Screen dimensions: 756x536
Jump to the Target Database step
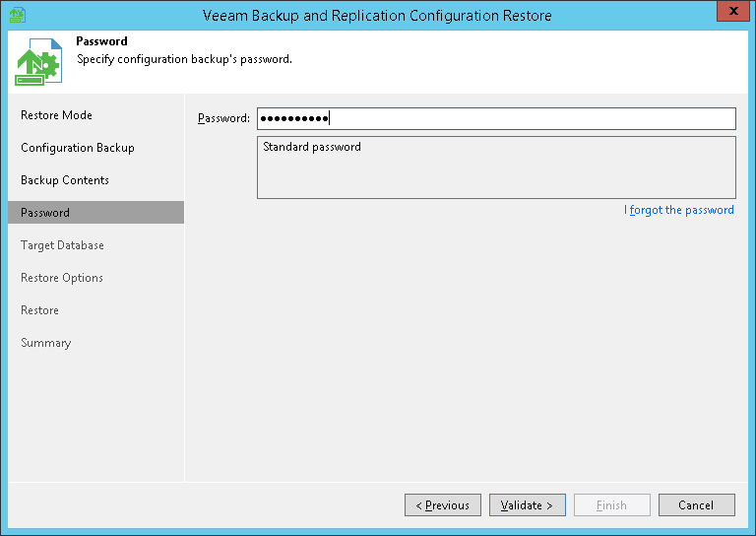[x=62, y=245]
